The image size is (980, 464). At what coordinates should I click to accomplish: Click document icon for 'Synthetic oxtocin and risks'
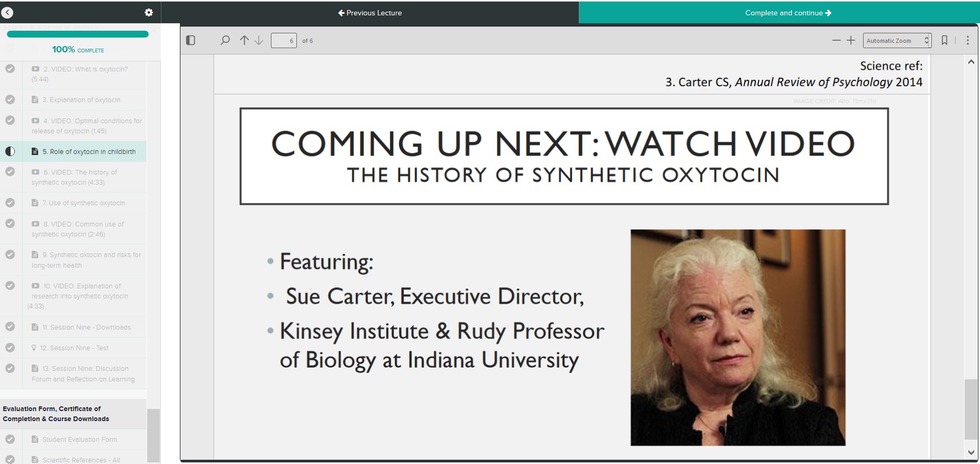click(35, 254)
